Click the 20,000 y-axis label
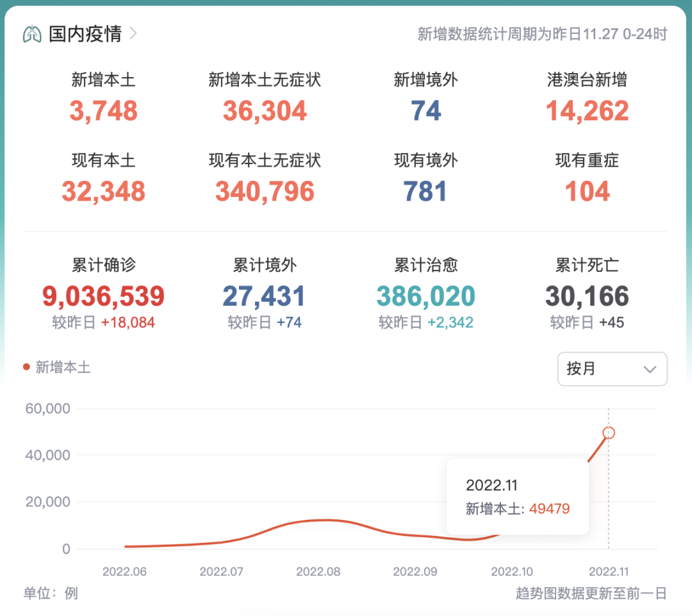 47,502
